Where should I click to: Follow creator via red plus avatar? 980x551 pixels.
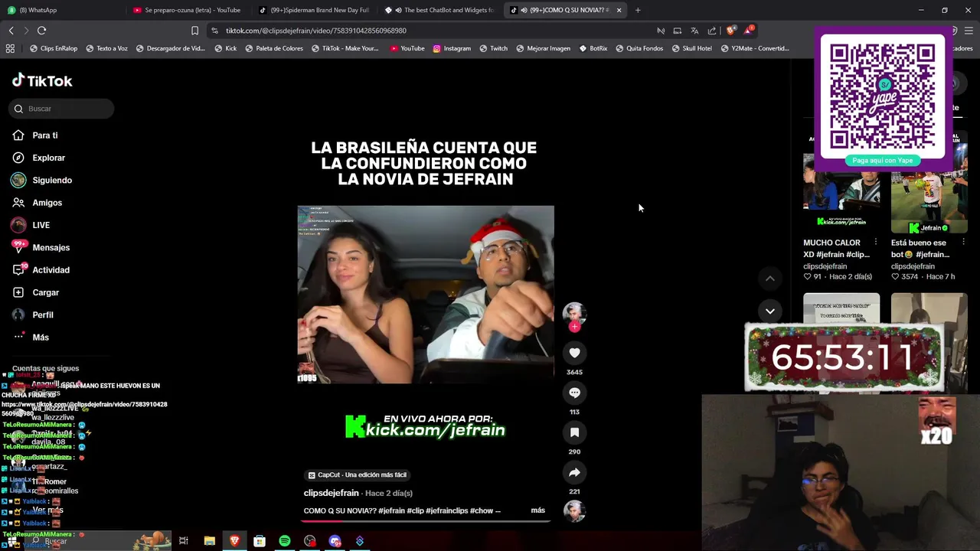[x=574, y=326]
